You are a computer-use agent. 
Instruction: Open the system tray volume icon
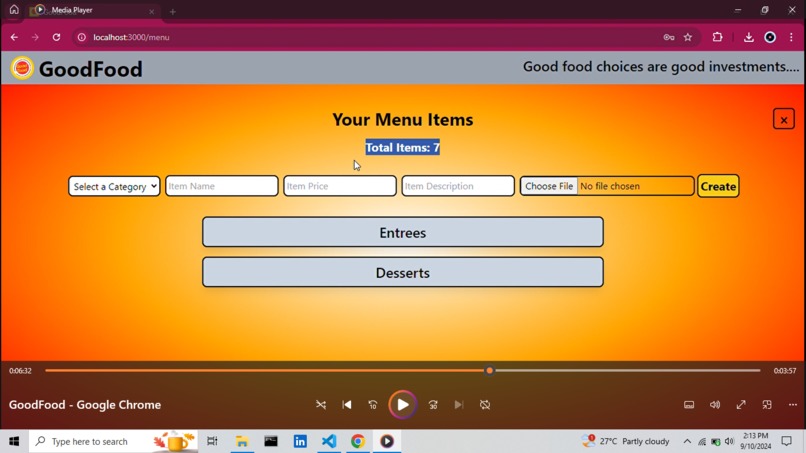[x=729, y=441]
